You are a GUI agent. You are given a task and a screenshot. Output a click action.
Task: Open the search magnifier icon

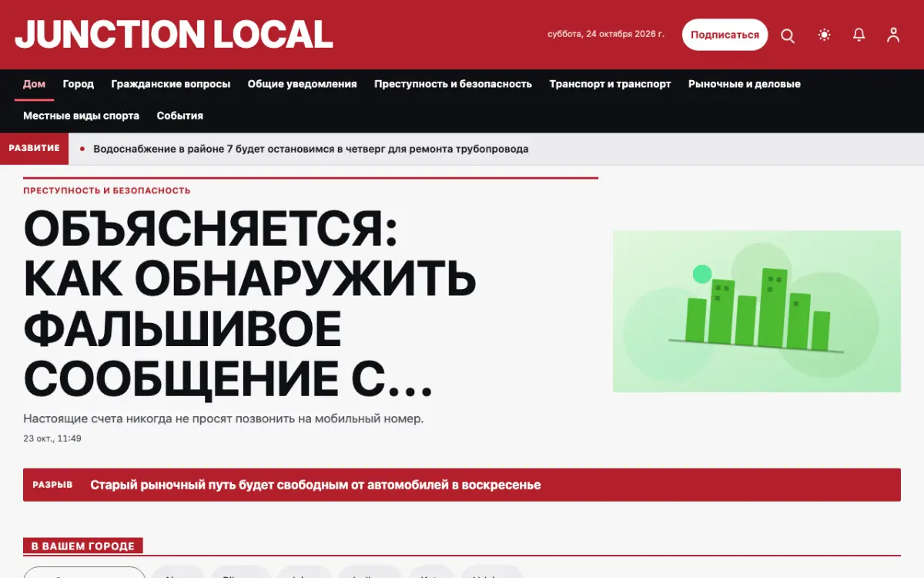(788, 35)
